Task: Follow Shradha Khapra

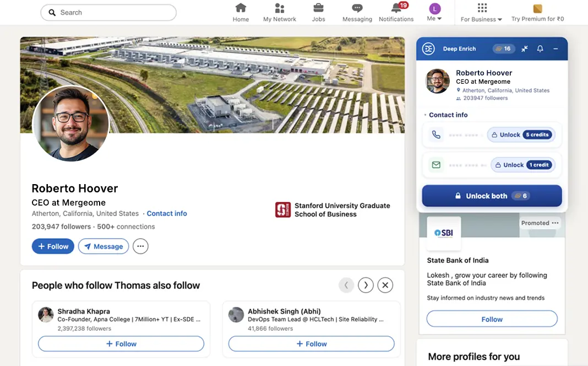Action: [x=121, y=344]
